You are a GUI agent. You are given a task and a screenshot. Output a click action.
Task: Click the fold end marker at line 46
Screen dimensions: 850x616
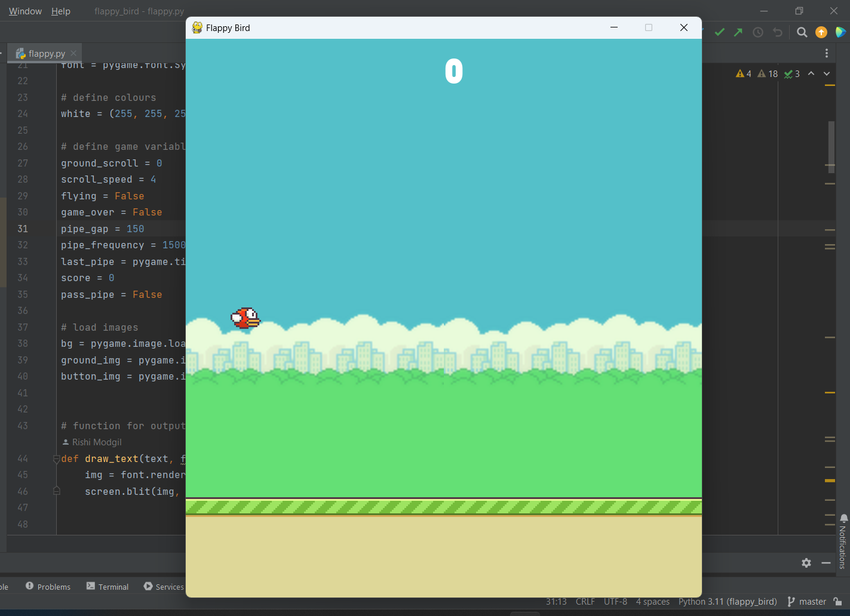(56, 491)
